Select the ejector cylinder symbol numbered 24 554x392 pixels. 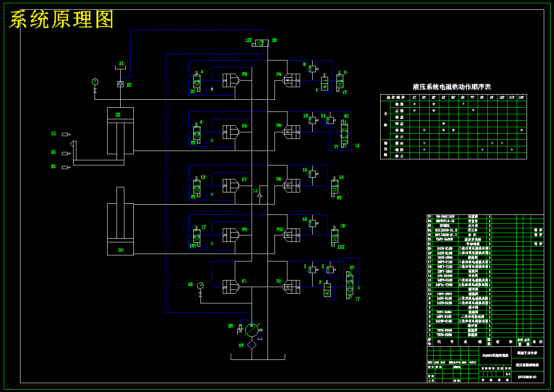point(121,221)
